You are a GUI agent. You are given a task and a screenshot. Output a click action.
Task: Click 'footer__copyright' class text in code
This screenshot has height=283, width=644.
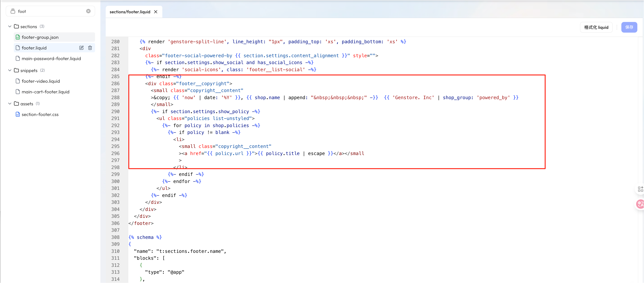(203, 83)
